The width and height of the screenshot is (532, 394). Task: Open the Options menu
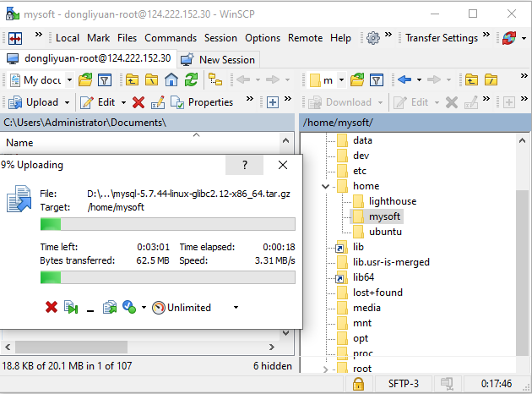pyautogui.click(x=263, y=38)
